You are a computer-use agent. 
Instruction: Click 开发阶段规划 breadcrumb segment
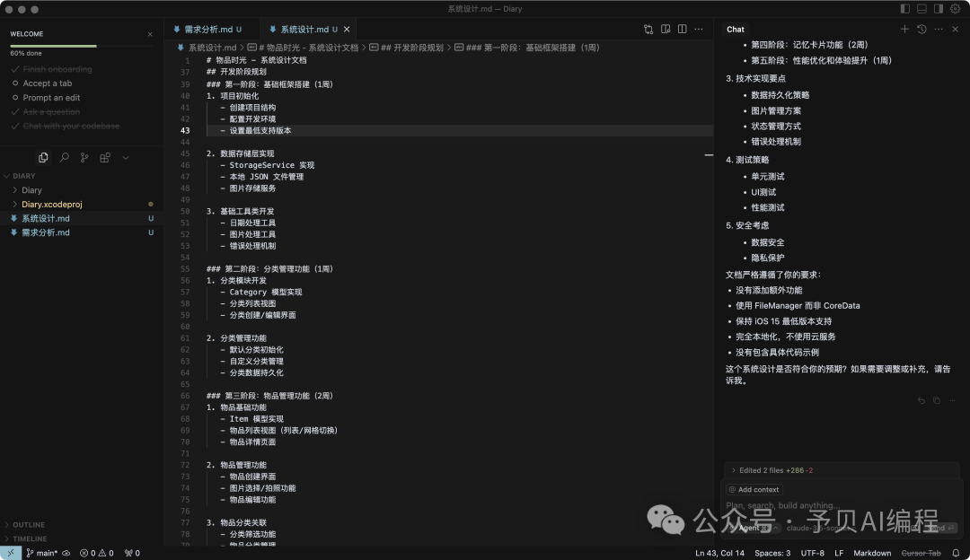point(407,48)
